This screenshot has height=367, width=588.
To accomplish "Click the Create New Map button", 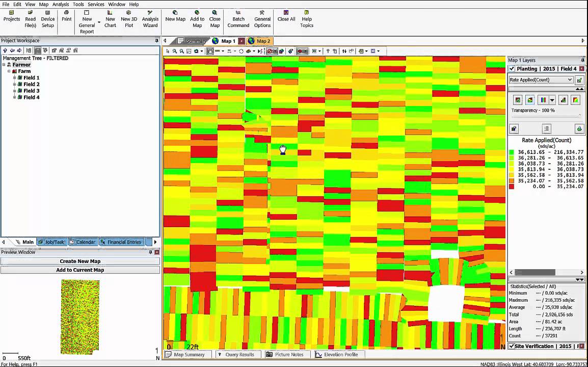I will pos(80,261).
